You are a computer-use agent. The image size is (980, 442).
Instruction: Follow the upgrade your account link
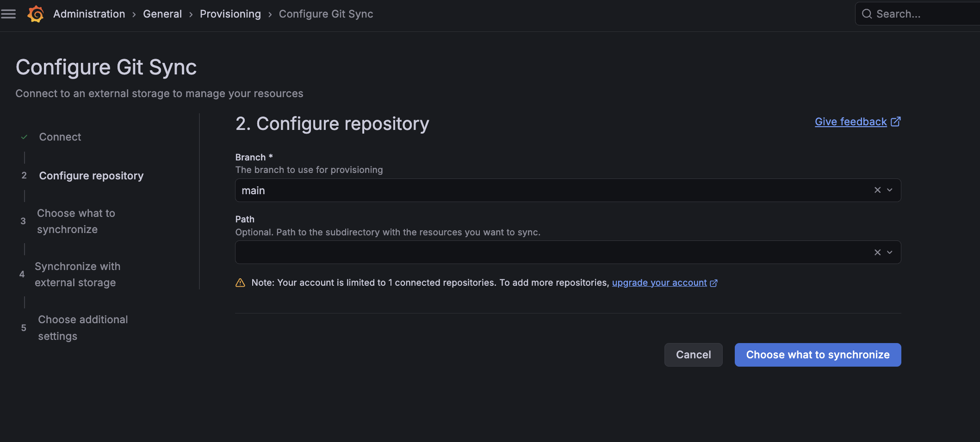coord(659,283)
